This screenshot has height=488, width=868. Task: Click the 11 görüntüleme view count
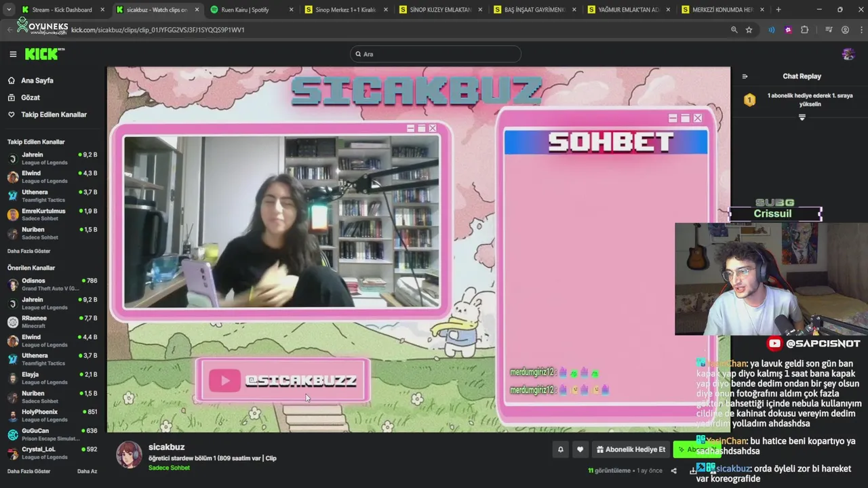point(610,470)
